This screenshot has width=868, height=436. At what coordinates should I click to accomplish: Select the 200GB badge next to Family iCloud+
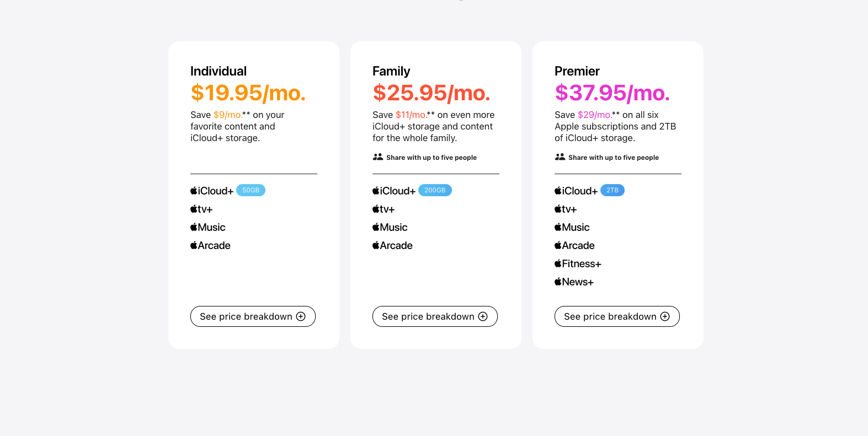(435, 190)
